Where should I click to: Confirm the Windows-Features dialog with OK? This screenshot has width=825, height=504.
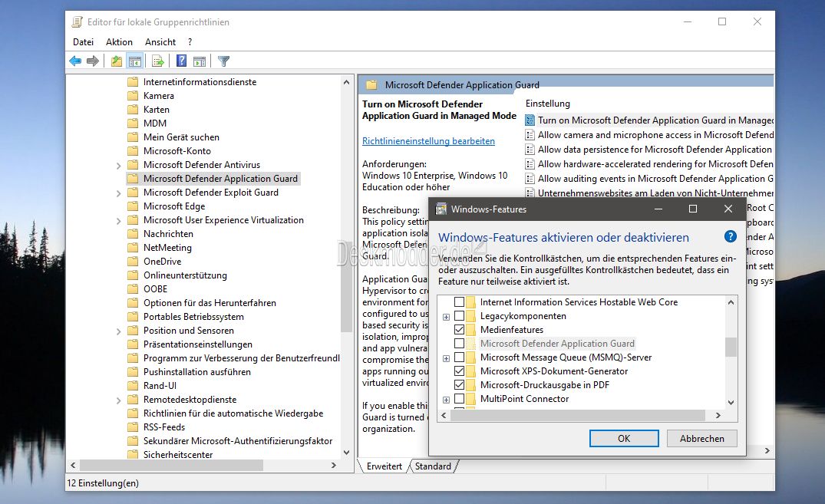624,438
